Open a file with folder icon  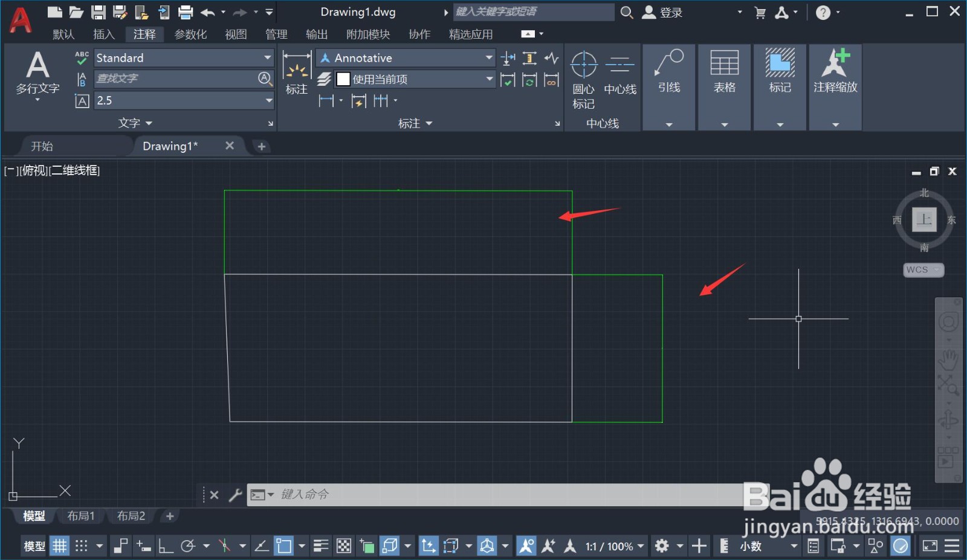coord(76,11)
